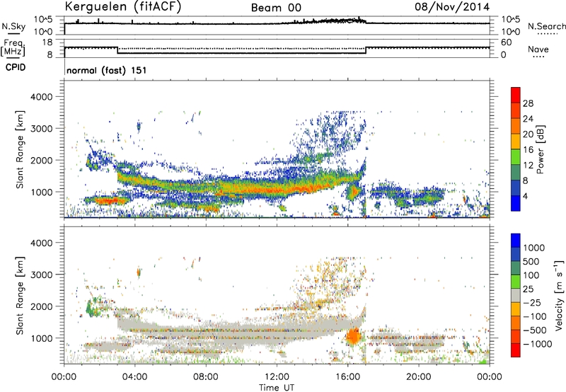Select the "-1000" label on the velocity colorbar

538,344
